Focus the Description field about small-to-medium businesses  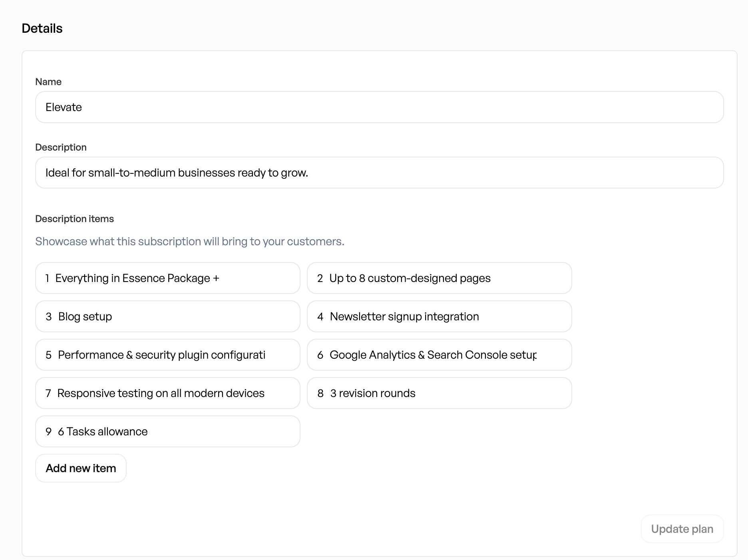click(379, 173)
